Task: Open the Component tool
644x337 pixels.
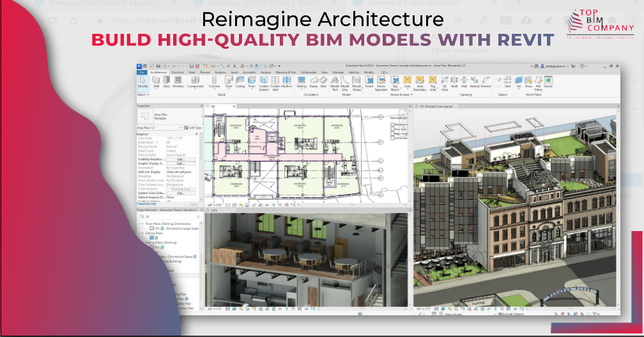Action: pos(195,82)
